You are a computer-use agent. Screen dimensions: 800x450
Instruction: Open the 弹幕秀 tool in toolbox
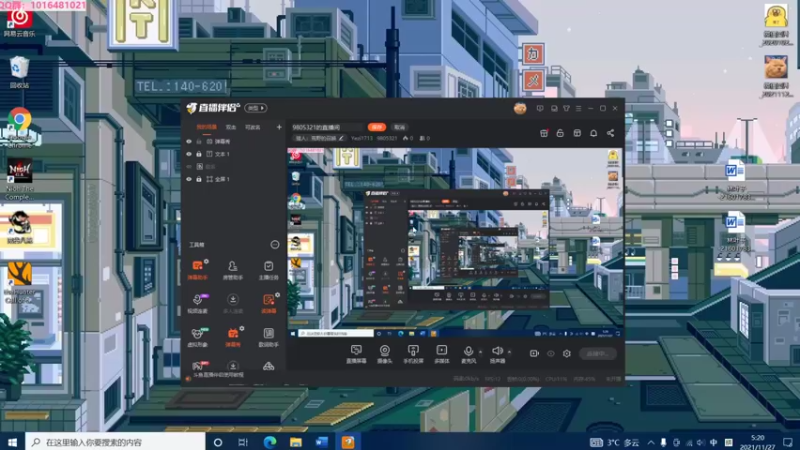click(233, 337)
